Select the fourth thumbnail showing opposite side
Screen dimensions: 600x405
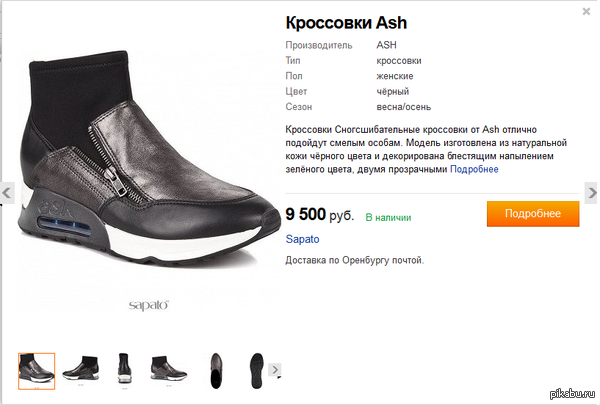point(167,369)
